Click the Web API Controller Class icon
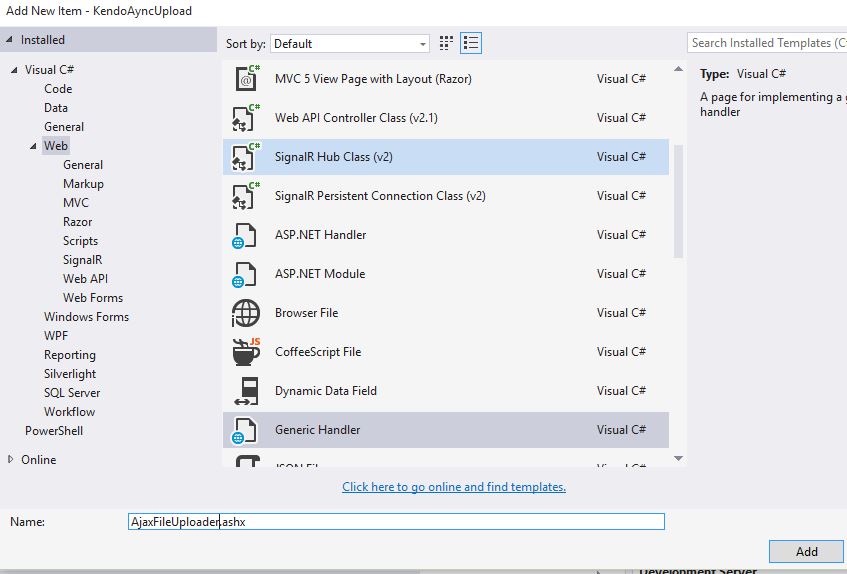847x574 pixels. coord(245,118)
